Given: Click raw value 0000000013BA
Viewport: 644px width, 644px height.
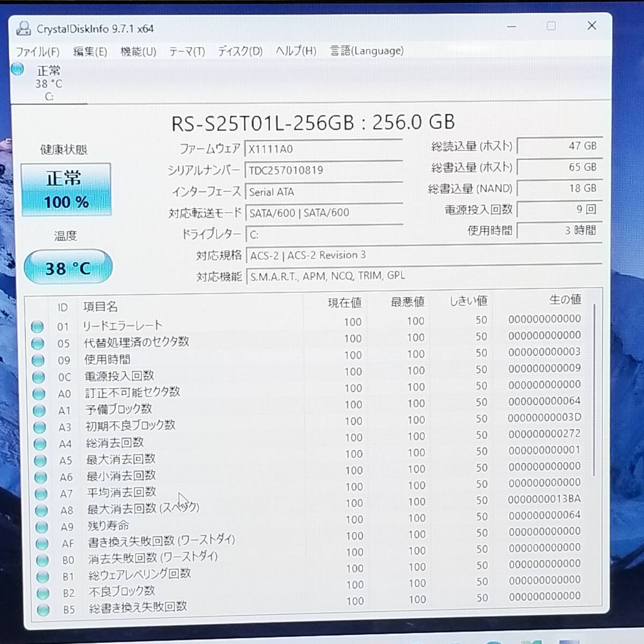Looking at the screenshot, I should (x=544, y=499).
